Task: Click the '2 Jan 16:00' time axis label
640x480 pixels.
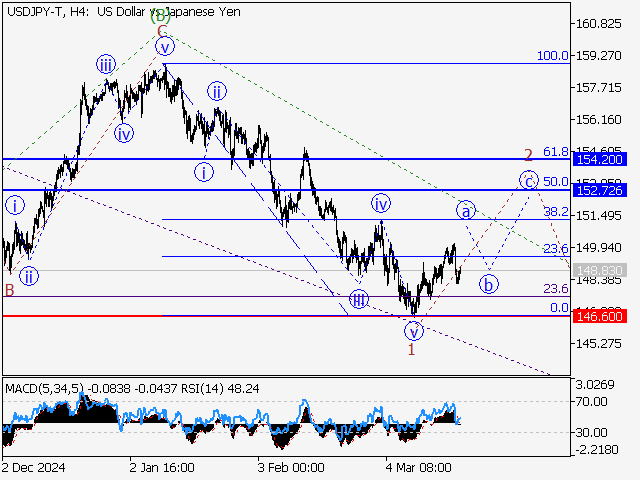Action: [163, 467]
